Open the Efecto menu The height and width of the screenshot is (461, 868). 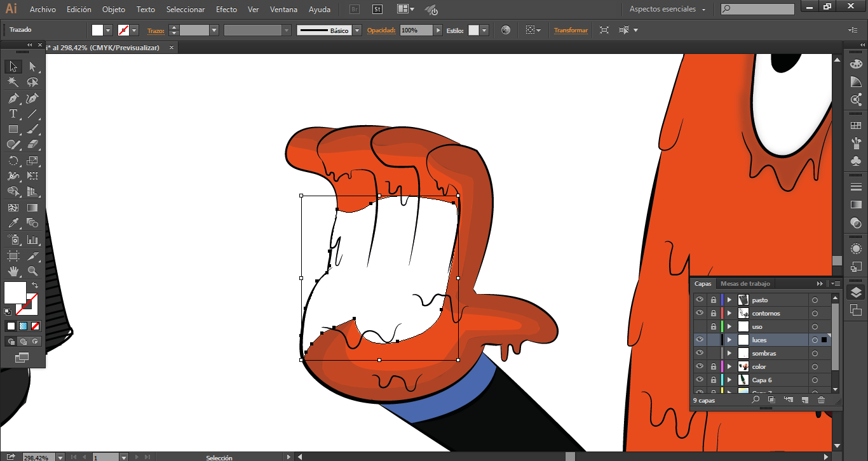[x=226, y=10]
